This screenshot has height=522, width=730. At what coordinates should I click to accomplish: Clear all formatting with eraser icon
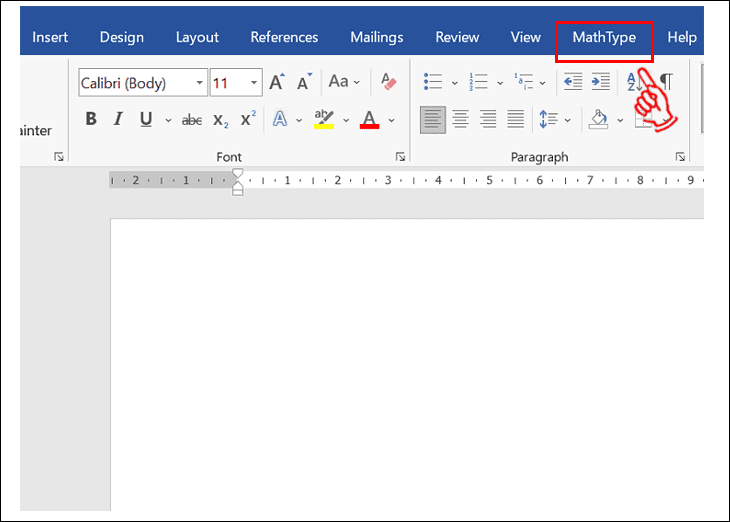coord(388,82)
